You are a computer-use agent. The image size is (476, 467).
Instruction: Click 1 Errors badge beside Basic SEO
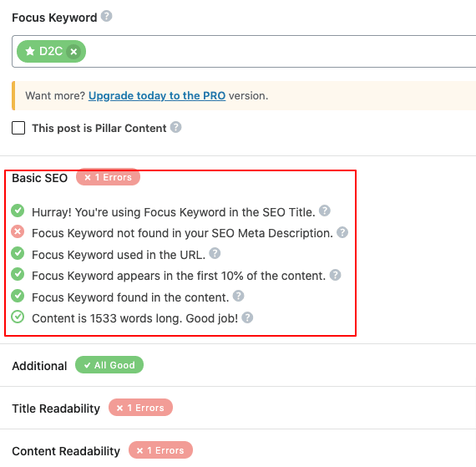click(x=108, y=177)
